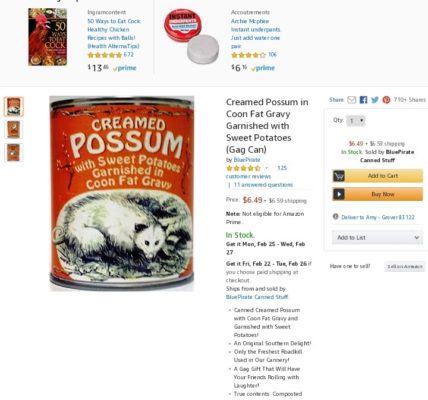The width and height of the screenshot is (428, 400).
Task: Select second can thumbnail image
Action: click(14, 129)
